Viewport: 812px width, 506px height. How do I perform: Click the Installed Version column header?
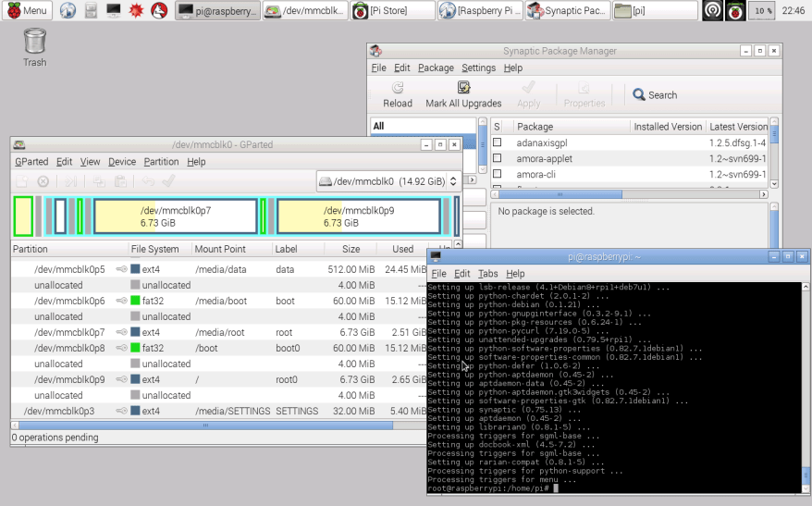tap(668, 127)
